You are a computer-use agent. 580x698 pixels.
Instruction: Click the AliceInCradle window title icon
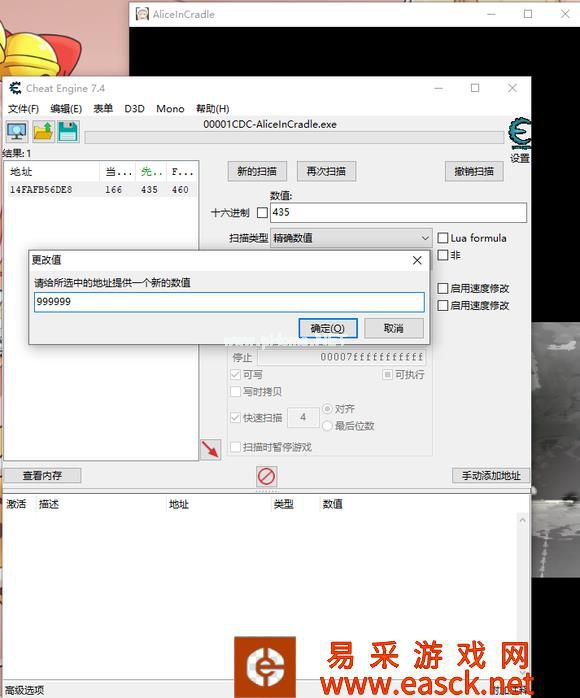click(x=142, y=14)
